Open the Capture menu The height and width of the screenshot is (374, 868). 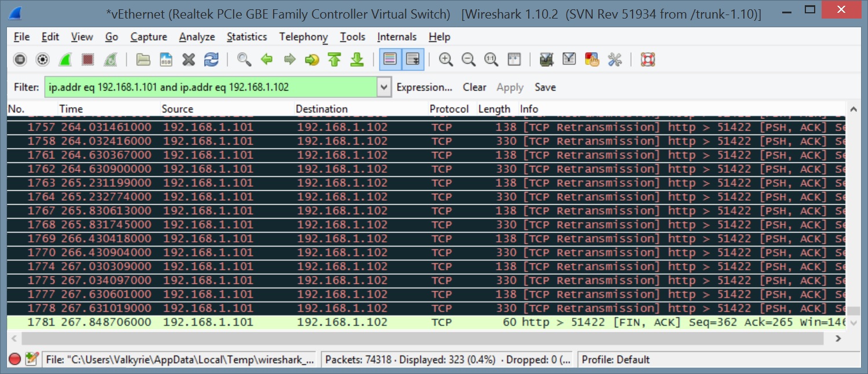point(148,37)
